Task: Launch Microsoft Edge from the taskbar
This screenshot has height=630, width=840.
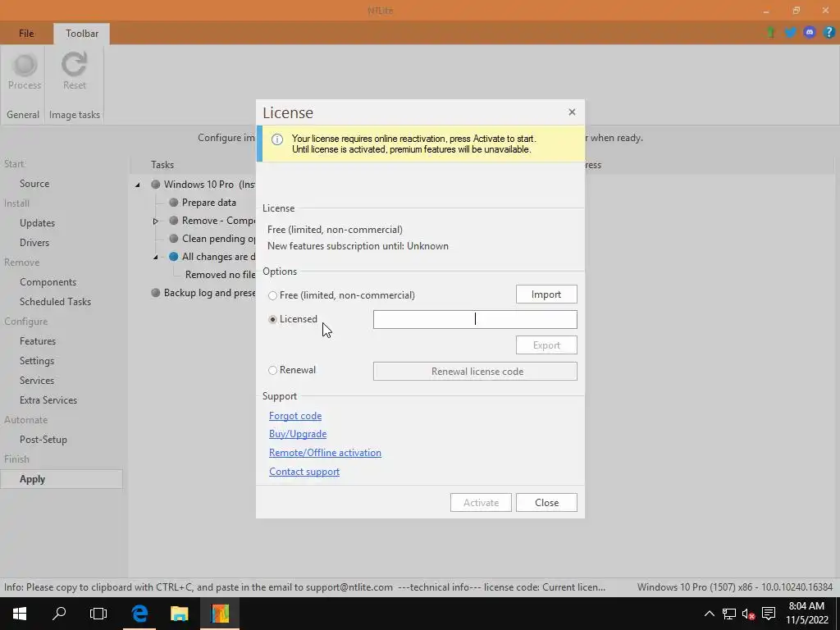Action: tap(139, 614)
